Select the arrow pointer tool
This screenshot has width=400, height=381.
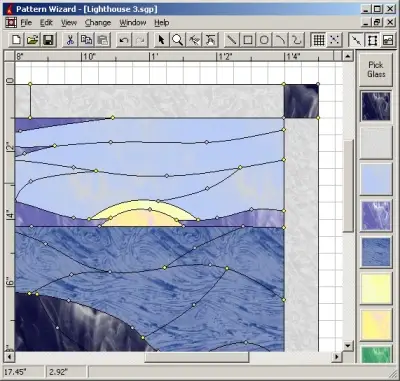tap(161, 40)
